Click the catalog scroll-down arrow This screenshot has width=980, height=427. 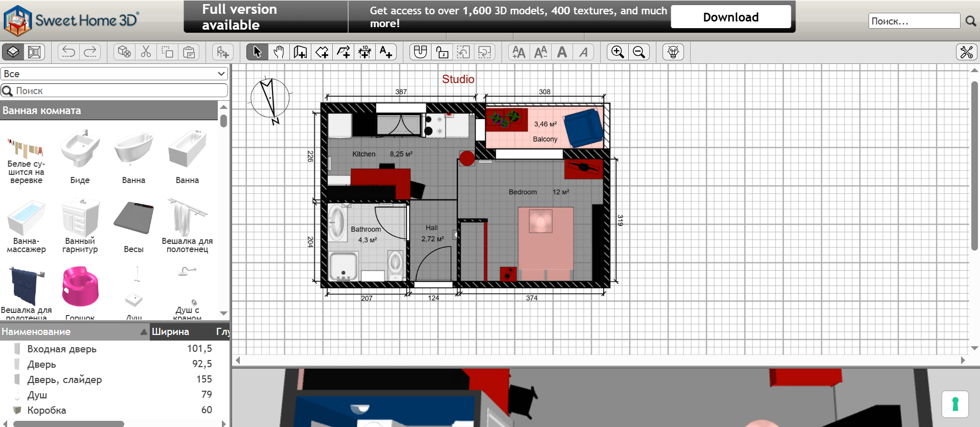[223, 313]
